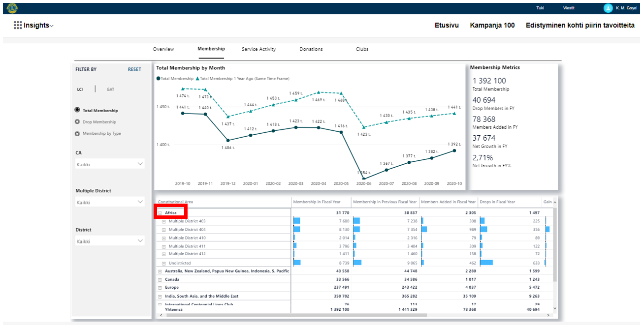Click Total Membership legend circle marker
The image size is (644, 330).
click(158, 79)
